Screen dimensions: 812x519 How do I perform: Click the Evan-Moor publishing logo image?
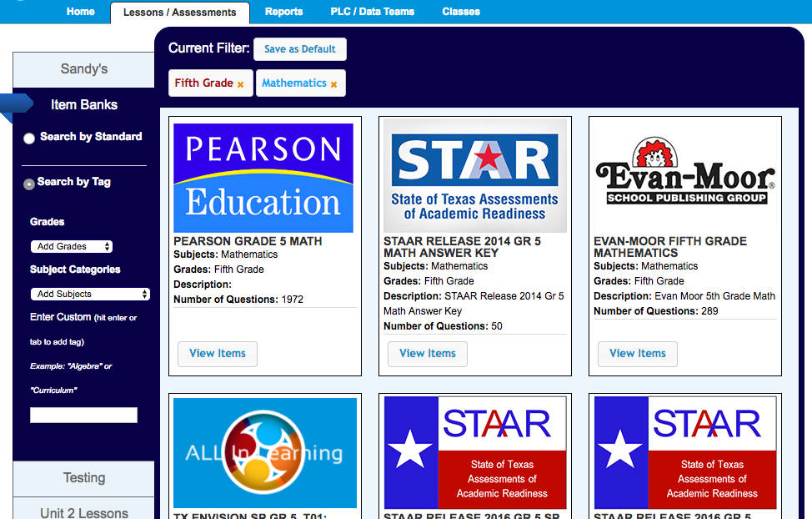[684, 175]
